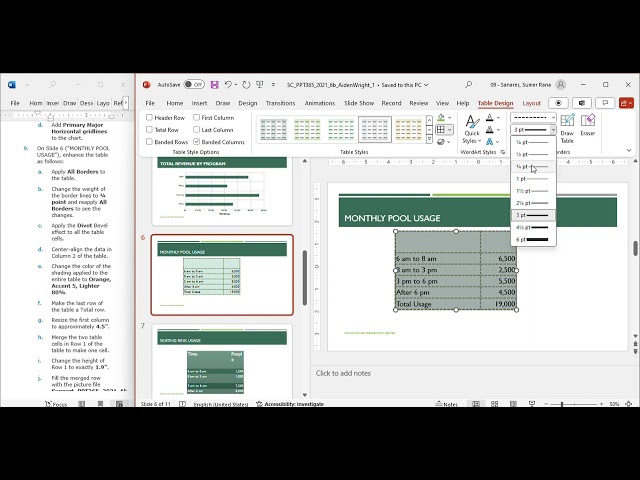Open the PowerPoint search magnifier
The width and height of the screenshot is (640, 480).
pyautogui.click(x=469, y=84)
